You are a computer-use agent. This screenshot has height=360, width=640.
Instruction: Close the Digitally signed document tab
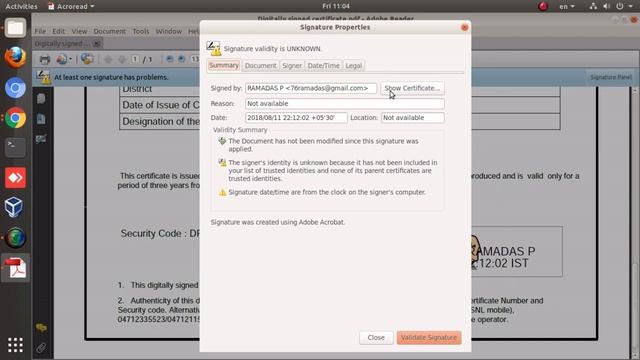tap(97, 43)
